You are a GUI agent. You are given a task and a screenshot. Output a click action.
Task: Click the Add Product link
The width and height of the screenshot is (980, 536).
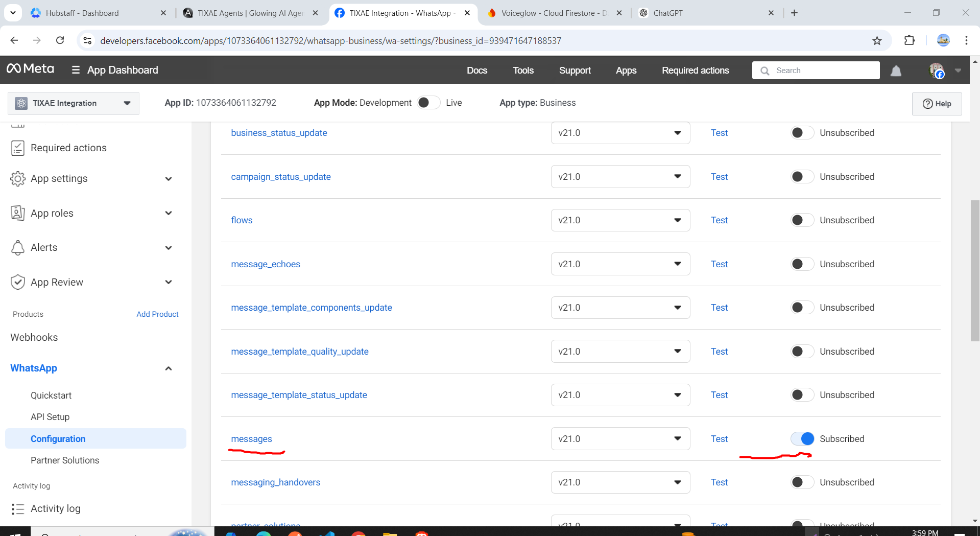click(x=157, y=314)
